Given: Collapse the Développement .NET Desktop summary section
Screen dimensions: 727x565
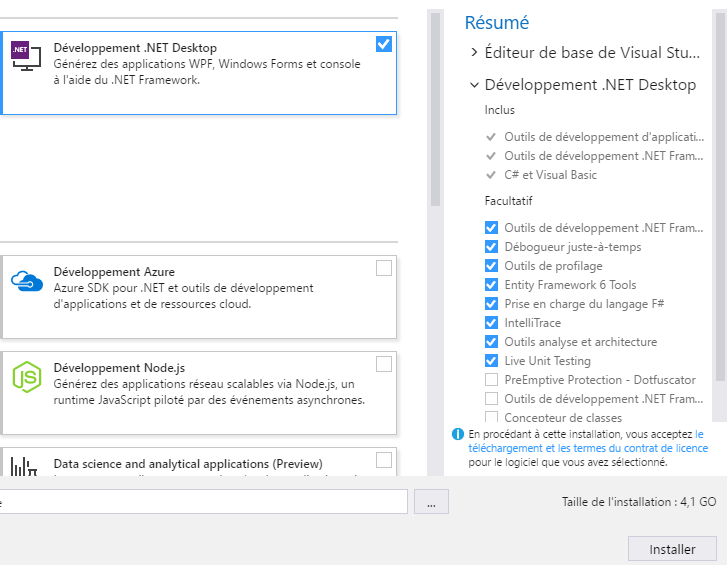Looking at the screenshot, I should (474, 85).
